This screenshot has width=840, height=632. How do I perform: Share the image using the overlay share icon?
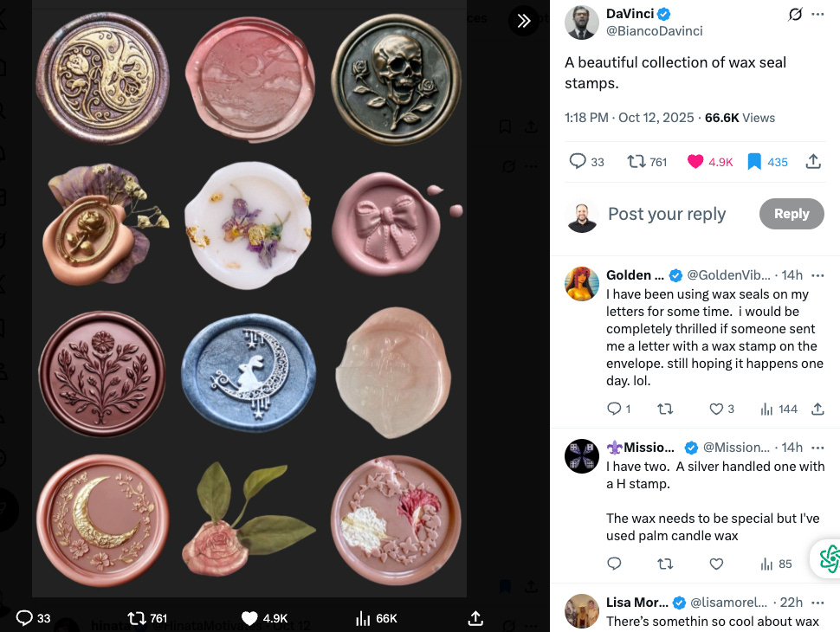click(x=475, y=619)
